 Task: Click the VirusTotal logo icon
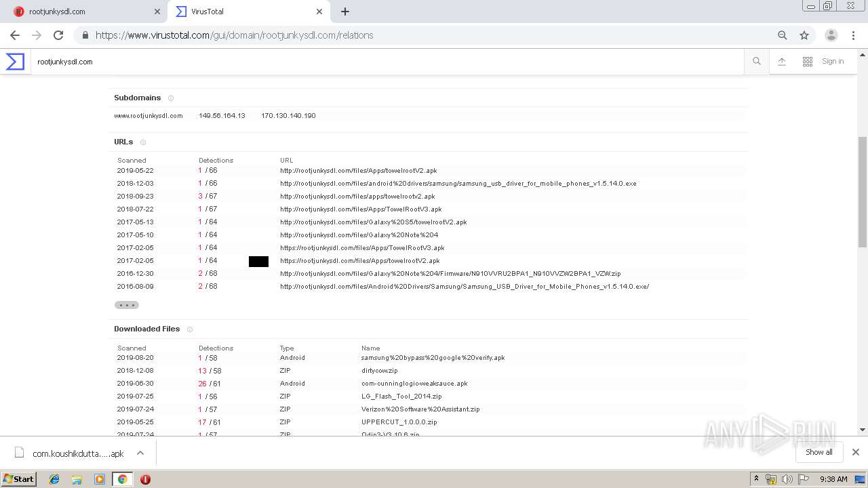pyautogui.click(x=15, y=62)
